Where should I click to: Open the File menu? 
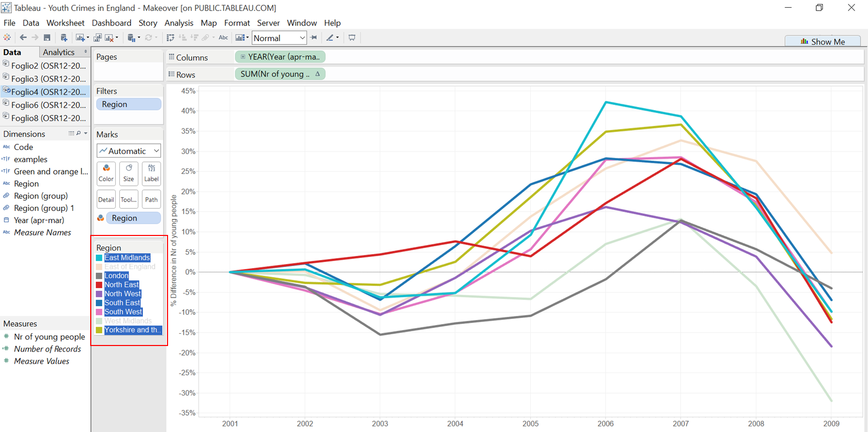click(9, 23)
